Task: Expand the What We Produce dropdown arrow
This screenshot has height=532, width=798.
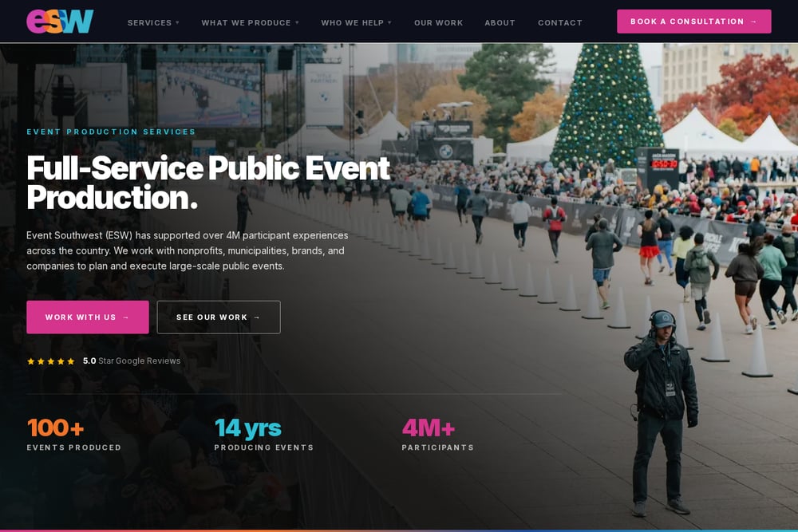Action: coord(297,23)
